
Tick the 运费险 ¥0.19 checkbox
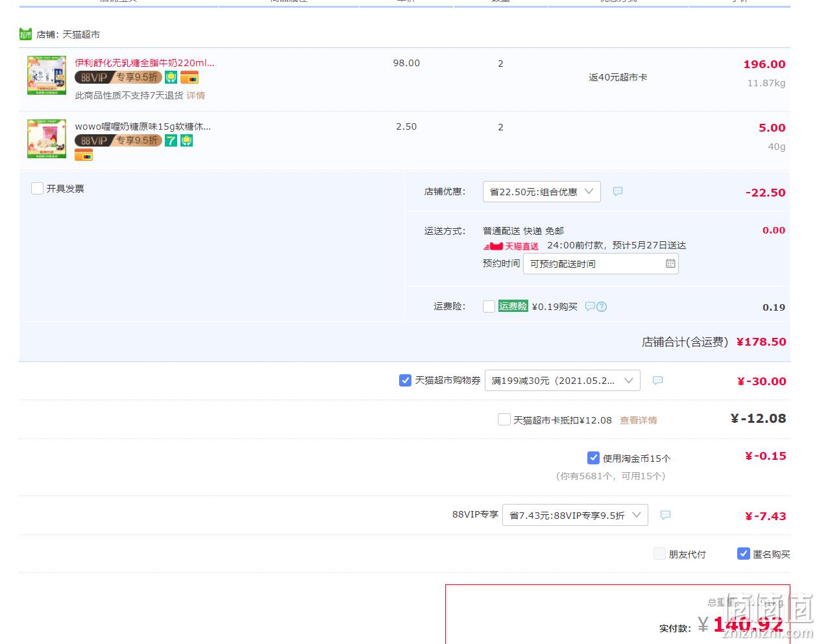489,306
